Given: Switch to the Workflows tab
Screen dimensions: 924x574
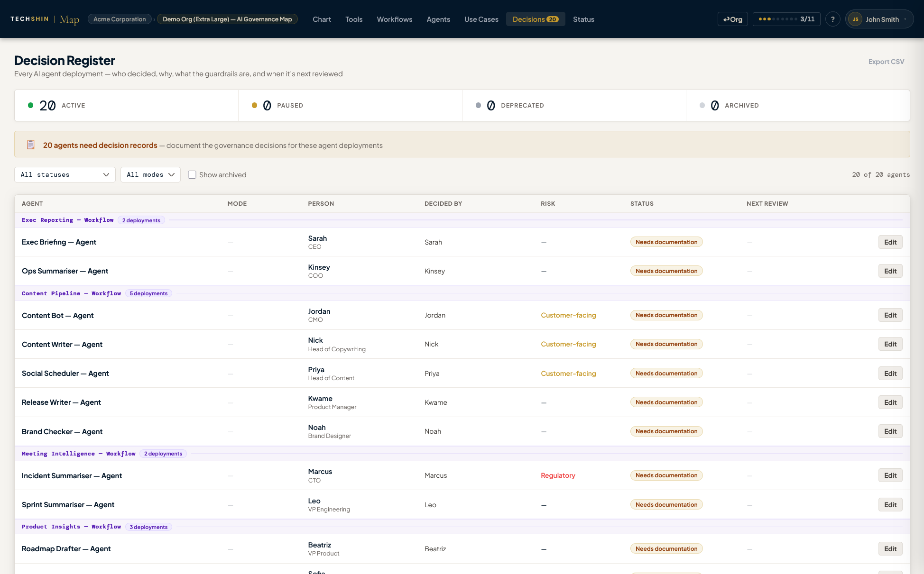Looking at the screenshot, I should (395, 19).
